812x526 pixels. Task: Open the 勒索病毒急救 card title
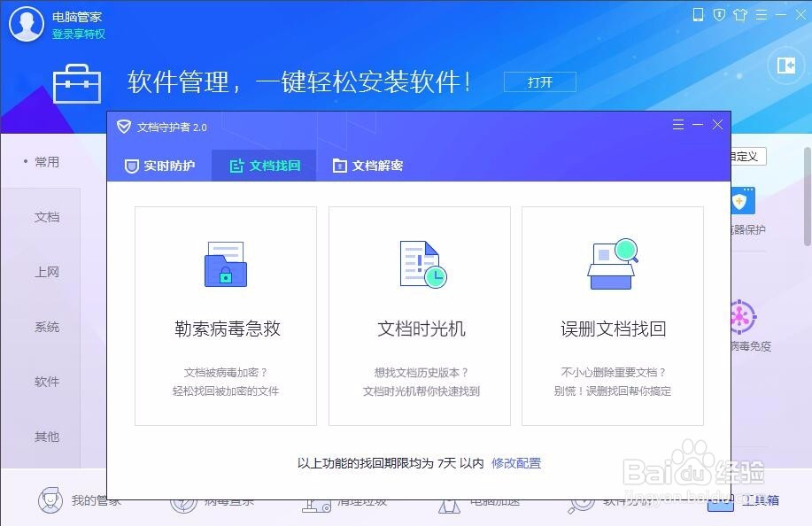pos(228,329)
